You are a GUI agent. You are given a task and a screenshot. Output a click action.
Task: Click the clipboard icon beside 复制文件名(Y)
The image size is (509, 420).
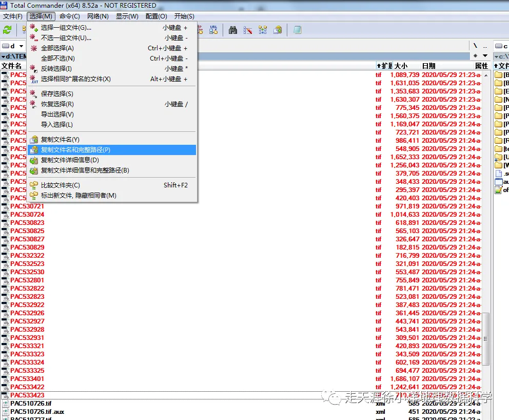tap(34, 140)
